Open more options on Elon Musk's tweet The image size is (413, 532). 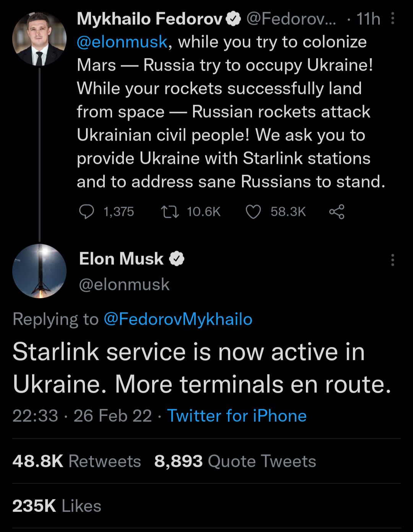pos(393,260)
